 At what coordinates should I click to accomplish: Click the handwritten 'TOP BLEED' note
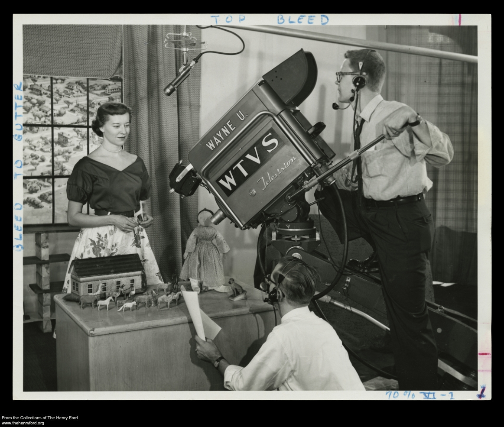269,19
